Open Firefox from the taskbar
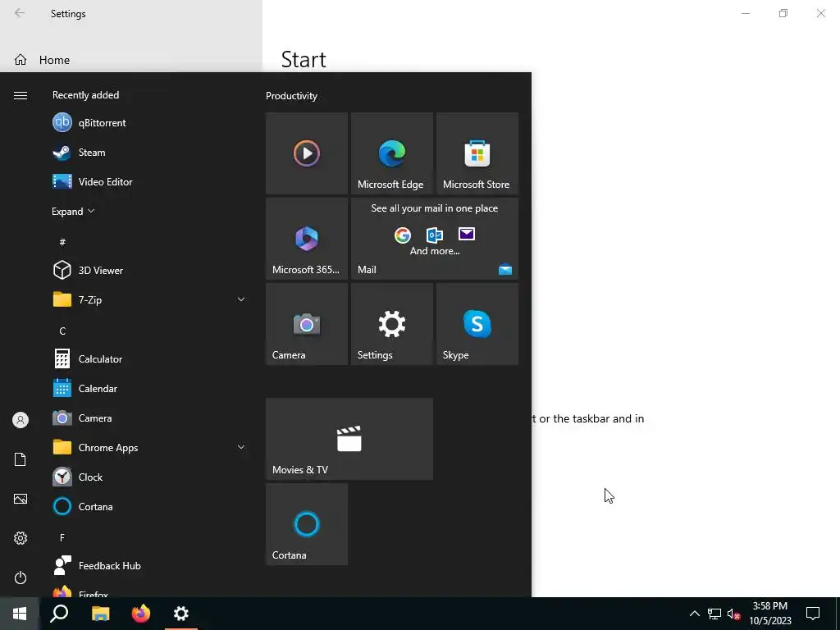Image resolution: width=840 pixels, height=630 pixels. tap(141, 614)
